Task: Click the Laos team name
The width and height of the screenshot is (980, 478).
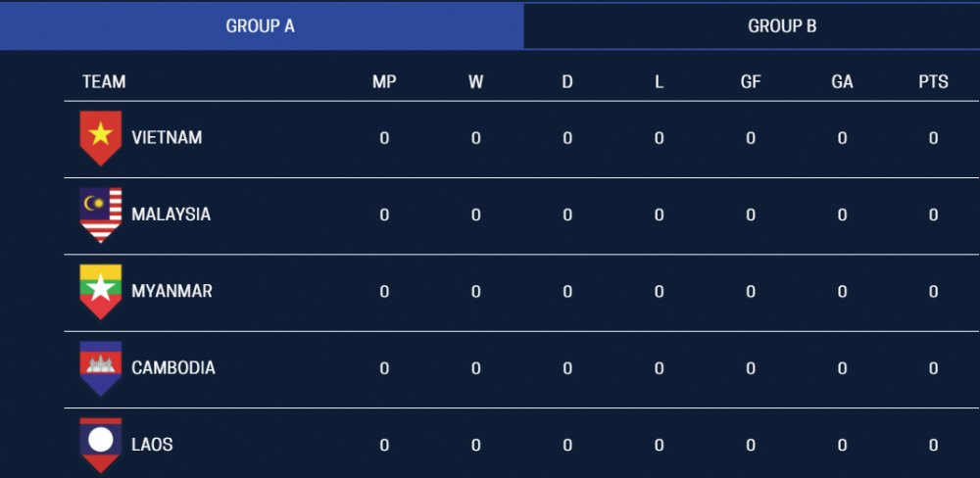Action: (x=152, y=445)
